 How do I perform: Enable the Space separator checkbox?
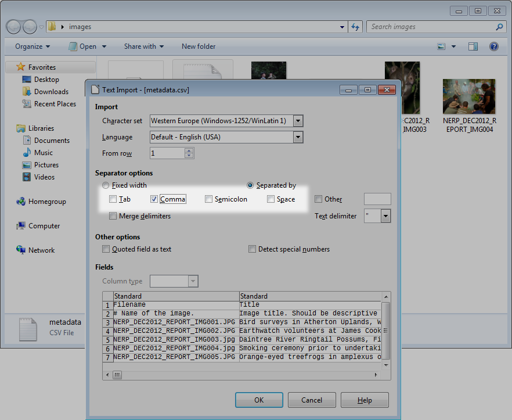point(271,199)
